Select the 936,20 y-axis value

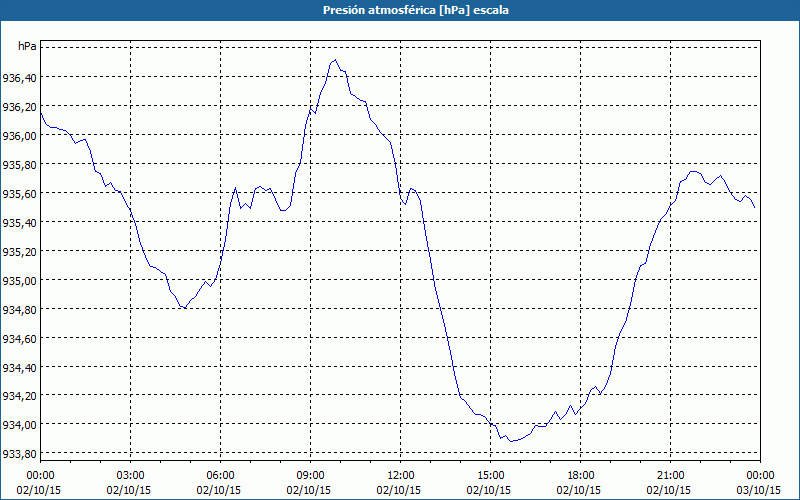(x=19, y=107)
